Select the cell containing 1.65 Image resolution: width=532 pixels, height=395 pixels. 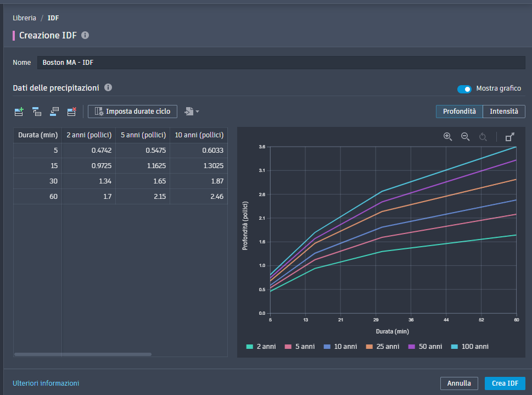click(143, 181)
